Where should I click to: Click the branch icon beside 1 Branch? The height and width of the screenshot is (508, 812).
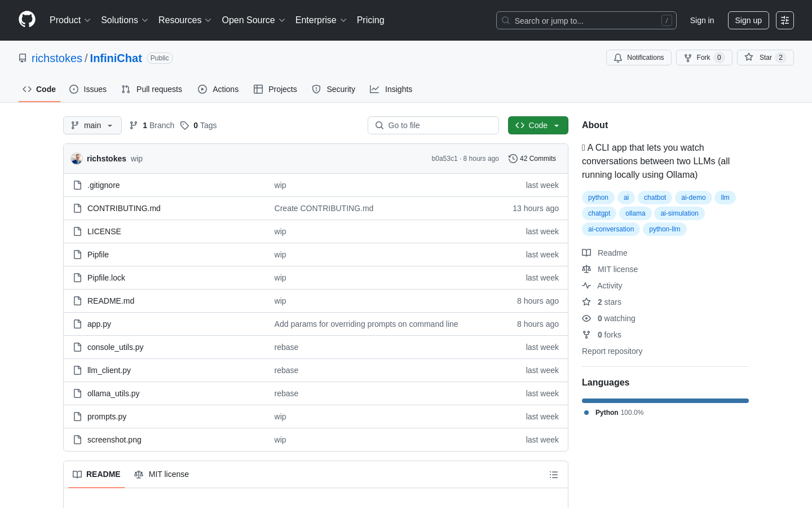click(134, 125)
